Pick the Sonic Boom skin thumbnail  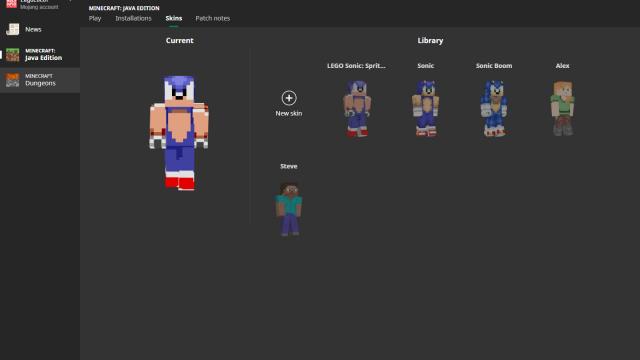494,108
